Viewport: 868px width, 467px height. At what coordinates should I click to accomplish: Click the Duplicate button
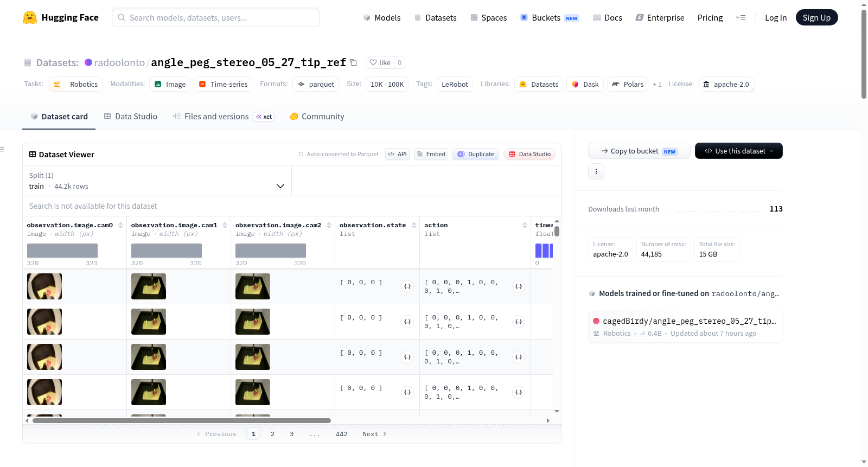tap(476, 154)
